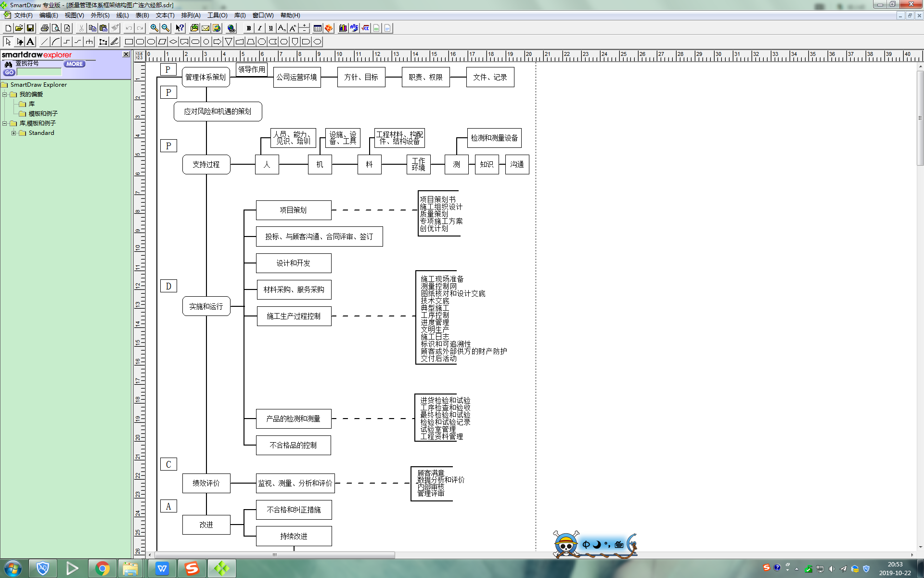Open the 视图(V) menu
The image size is (924, 578).
point(75,15)
